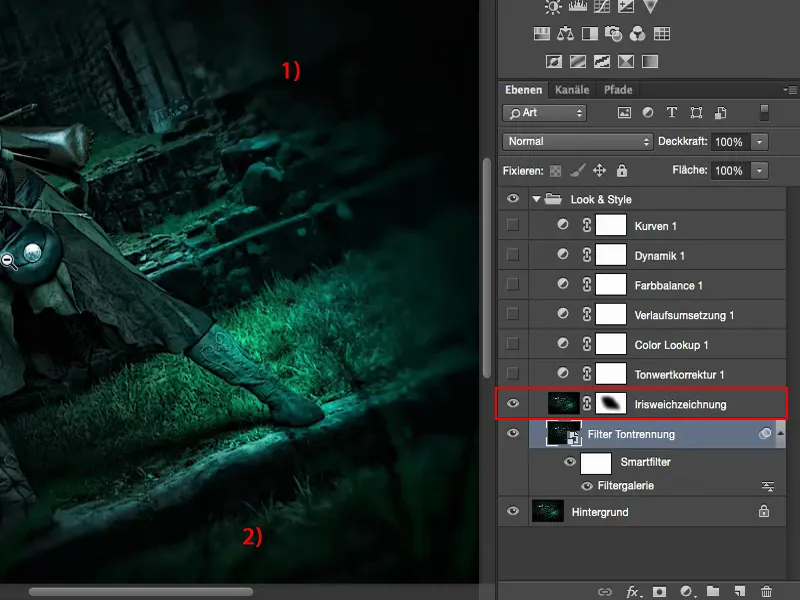The image size is (800, 600).
Task: Switch to the Pfade tab
Action: [x=618, y=90]
